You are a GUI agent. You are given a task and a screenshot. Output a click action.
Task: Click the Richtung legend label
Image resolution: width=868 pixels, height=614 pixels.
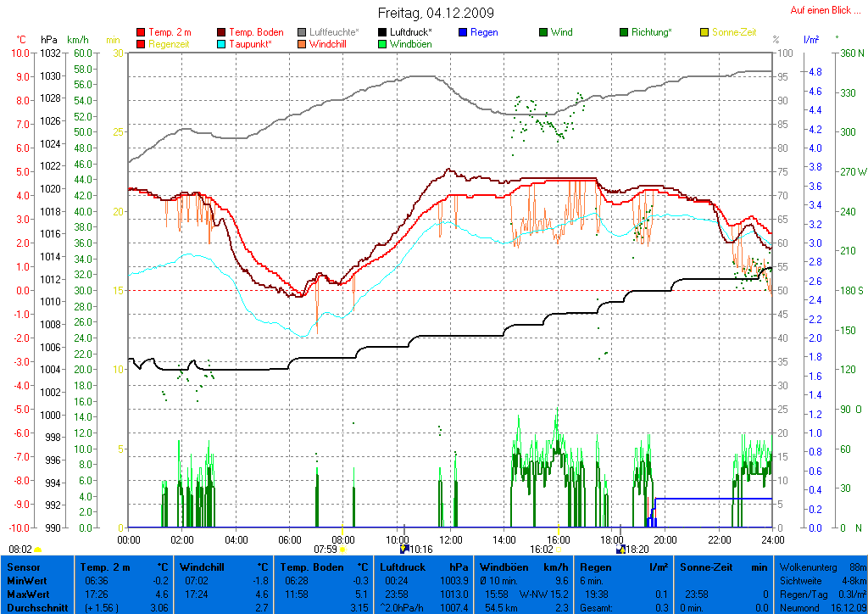651,32
